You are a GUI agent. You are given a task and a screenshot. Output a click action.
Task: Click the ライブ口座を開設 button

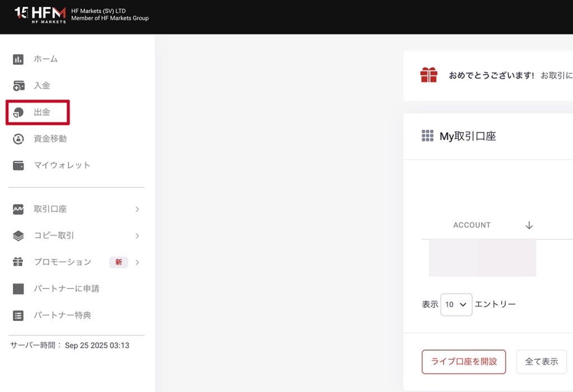pos(464,362)
